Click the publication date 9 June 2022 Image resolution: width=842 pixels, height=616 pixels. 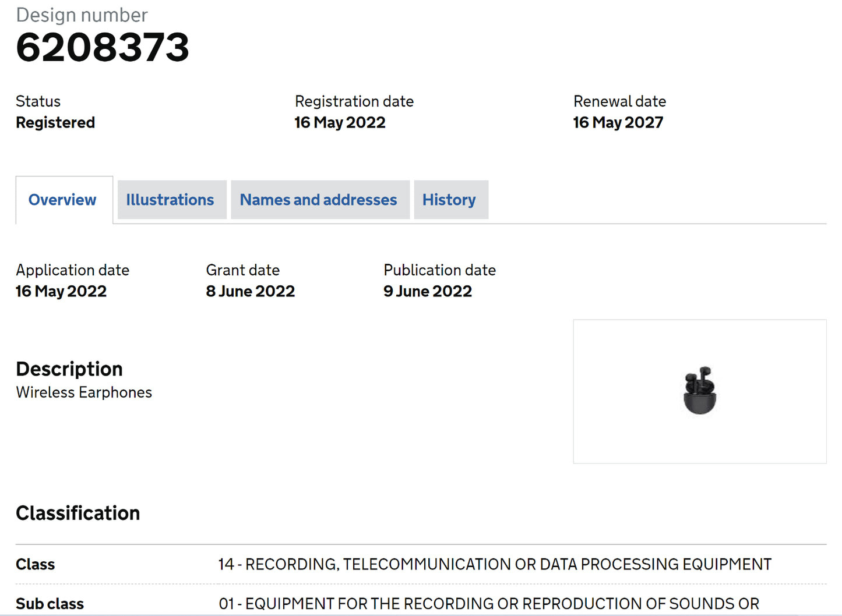428,291
